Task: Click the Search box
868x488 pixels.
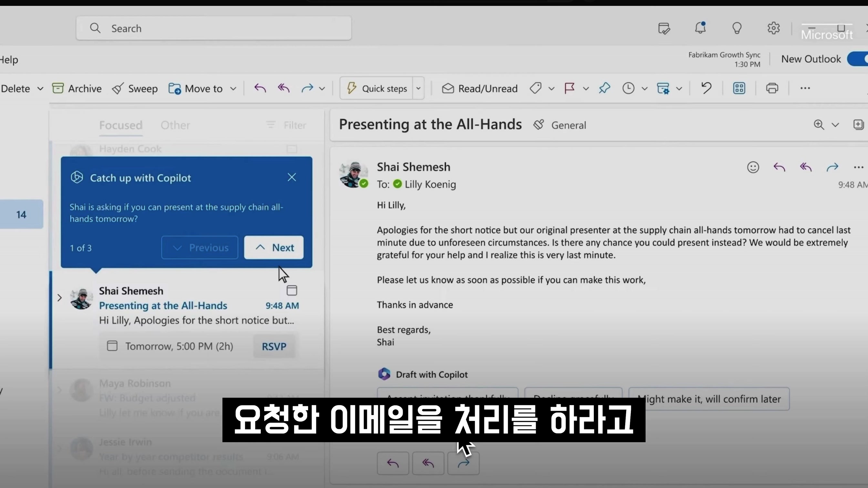Action: (214, 28)
